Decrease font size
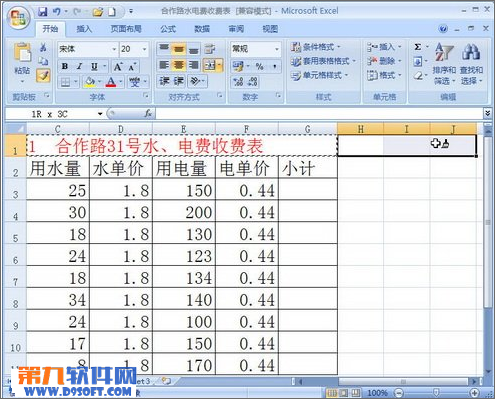 pyautogui.click(x=132, y=67)
